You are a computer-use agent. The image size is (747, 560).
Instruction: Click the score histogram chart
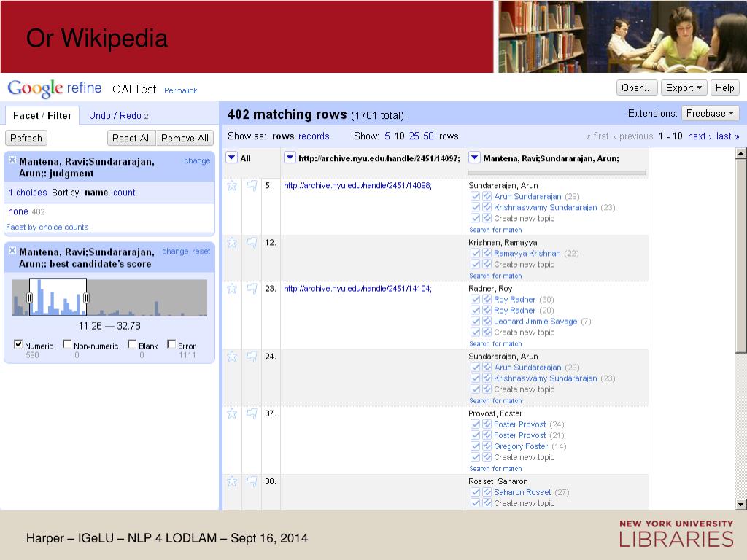pyautogui.click(x=109, y=297)
